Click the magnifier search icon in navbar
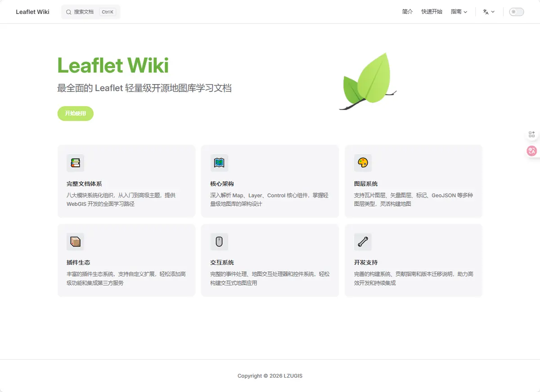The width and height of the screenshot is (540, 392). (69, 12)
